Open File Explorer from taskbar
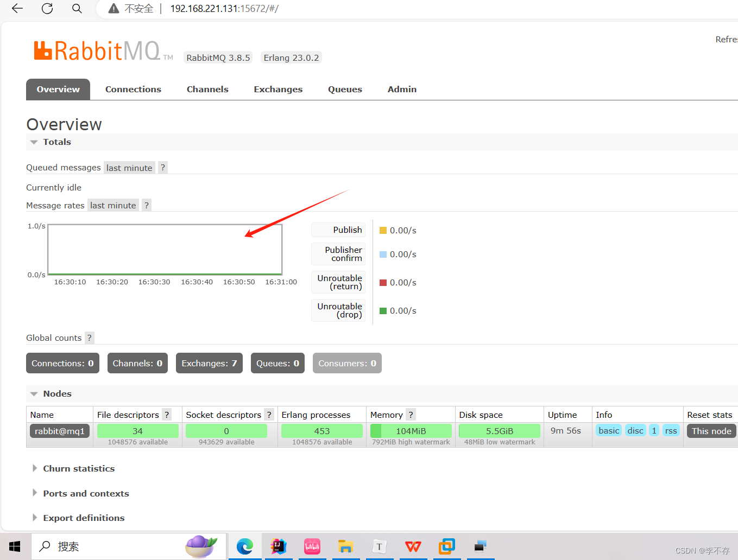The height and width of the screenshot is (560, 738). point(346,546)
